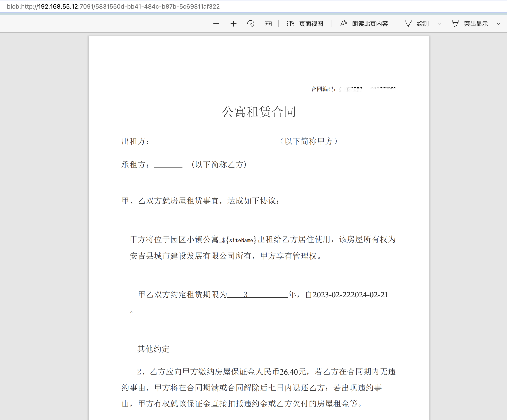Select the highlighter marker icon

pyautogui.click(x=455, y=24)
